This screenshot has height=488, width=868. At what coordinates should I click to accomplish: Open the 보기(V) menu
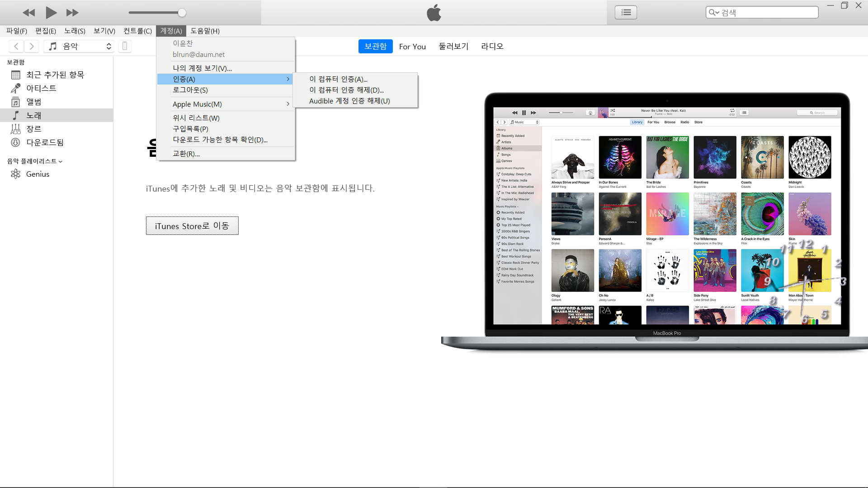click(x=104, y=31)
